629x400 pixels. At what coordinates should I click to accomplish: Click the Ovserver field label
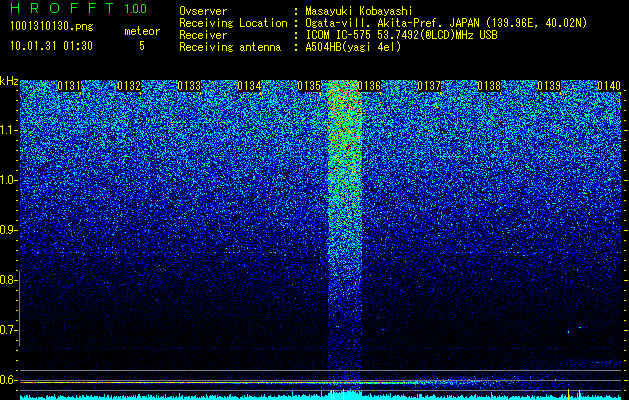coord(203,11)
